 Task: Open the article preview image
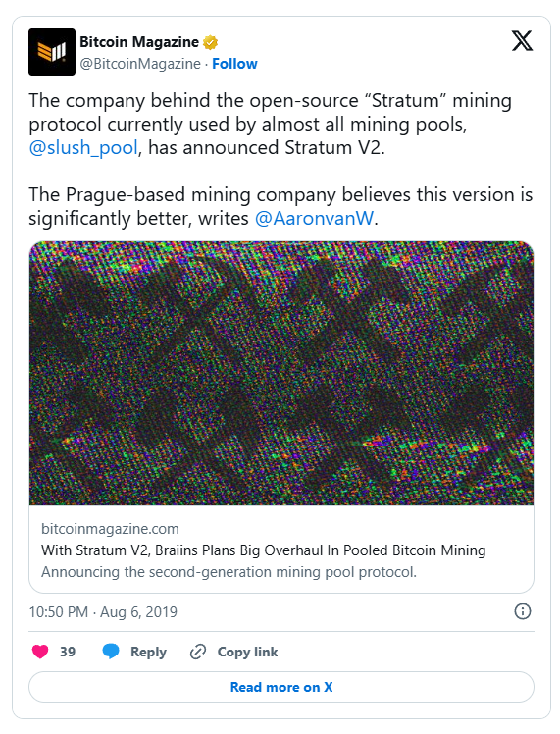(281, 373)
